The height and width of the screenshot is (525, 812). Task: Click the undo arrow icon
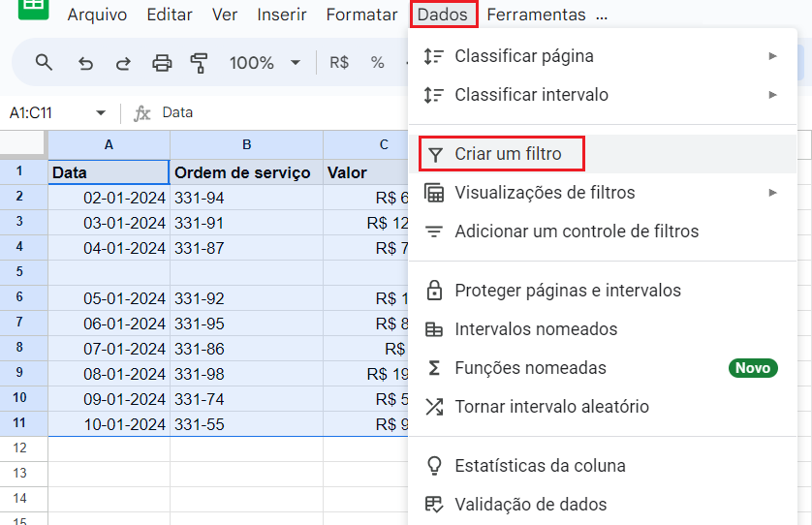click(85, 63)
